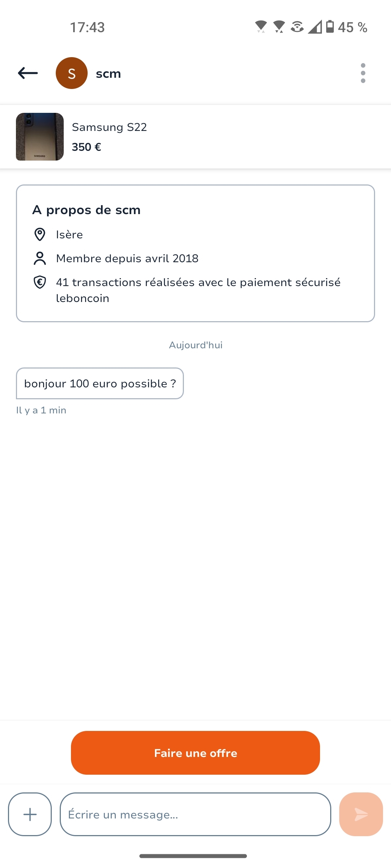Tap the secure payment shield icon
This screenshot has width=391, height=868.
click(39, 282)
